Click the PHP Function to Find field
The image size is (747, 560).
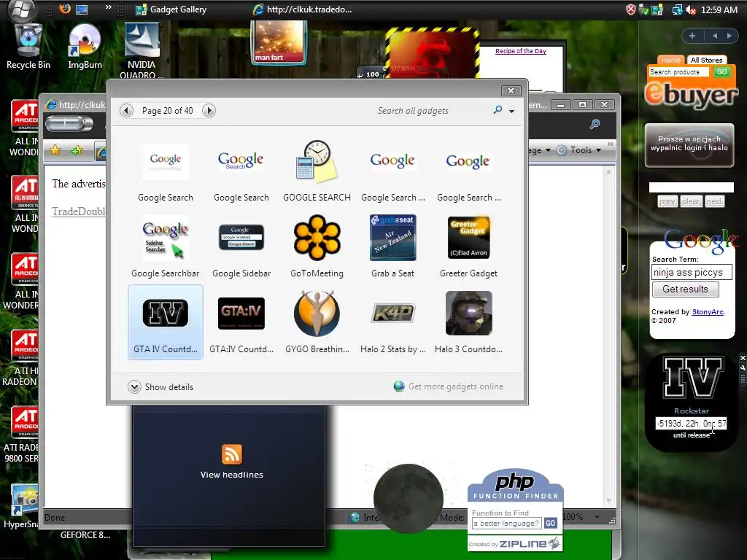[506, 524]
